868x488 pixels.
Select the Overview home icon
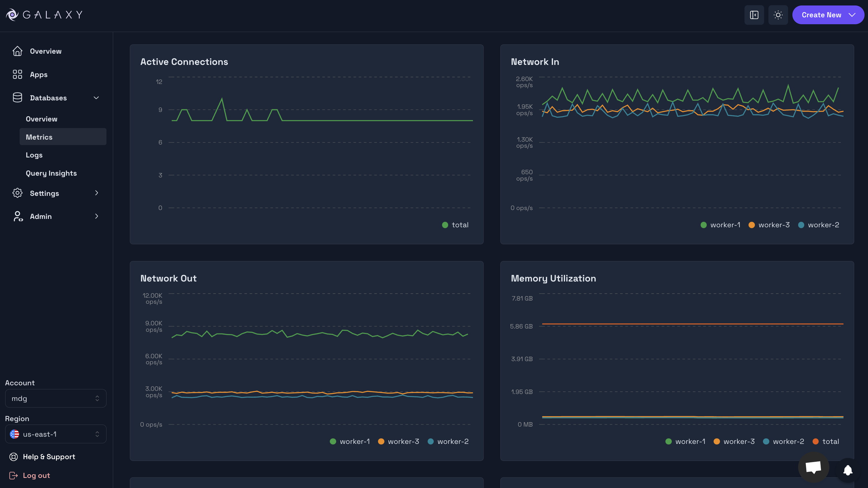pyautogui.click(x=18, y=51)
